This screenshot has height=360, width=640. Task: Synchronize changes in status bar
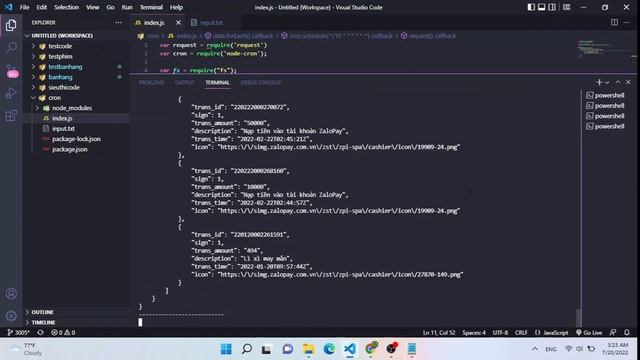[x=40, y=332]
